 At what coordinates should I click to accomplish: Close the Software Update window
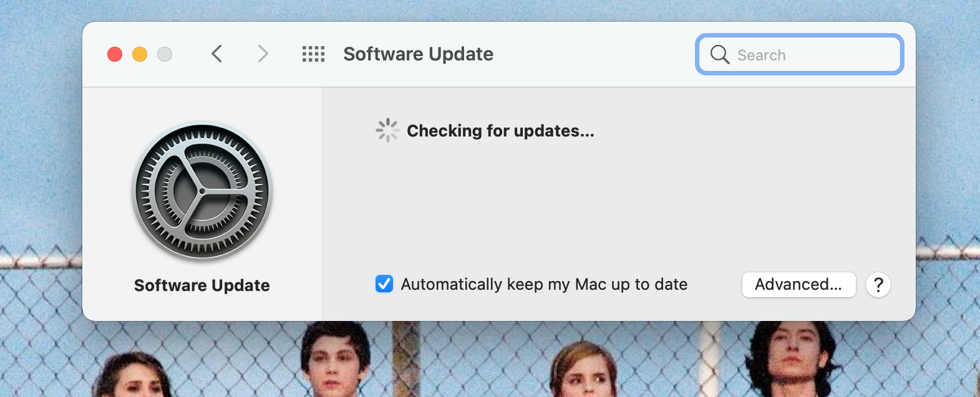pos(115,54)
